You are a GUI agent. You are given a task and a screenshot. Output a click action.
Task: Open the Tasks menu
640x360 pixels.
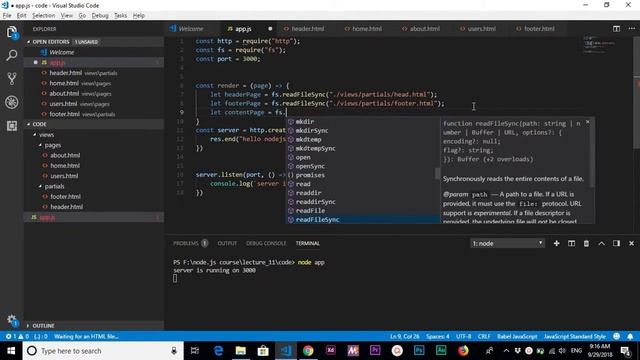[x=120, y=16]
